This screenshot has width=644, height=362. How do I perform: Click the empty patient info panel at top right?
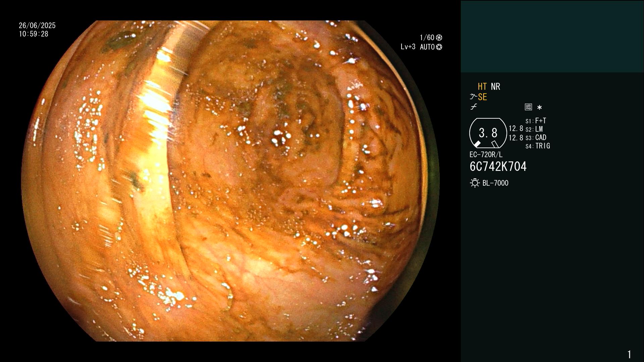(552, 37)
